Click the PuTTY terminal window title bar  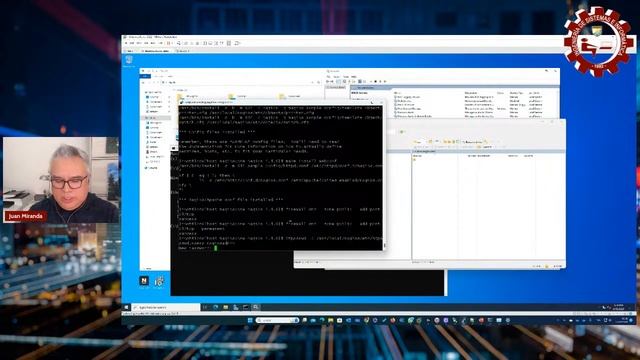pyautogui.click(x=282, y=102)
